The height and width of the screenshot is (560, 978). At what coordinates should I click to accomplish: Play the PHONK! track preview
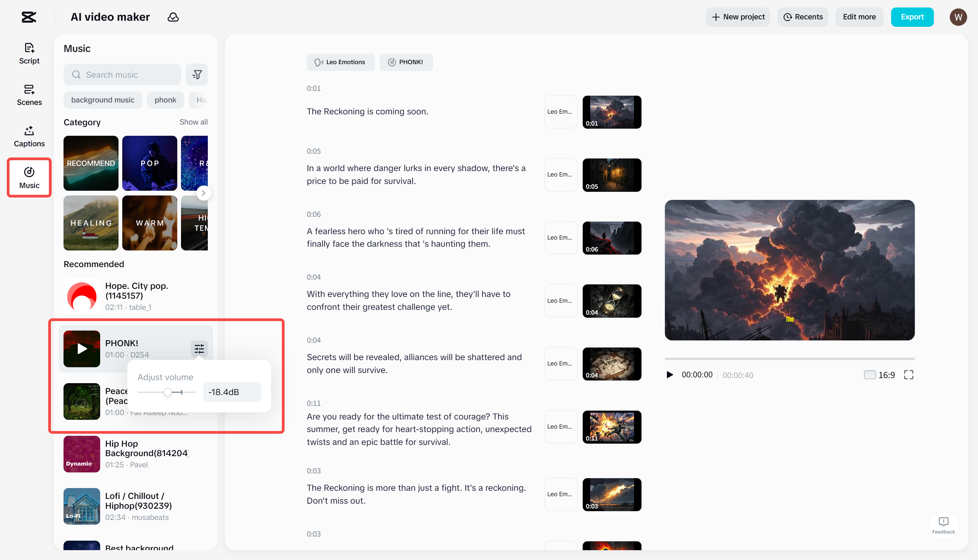coord(81,349)
